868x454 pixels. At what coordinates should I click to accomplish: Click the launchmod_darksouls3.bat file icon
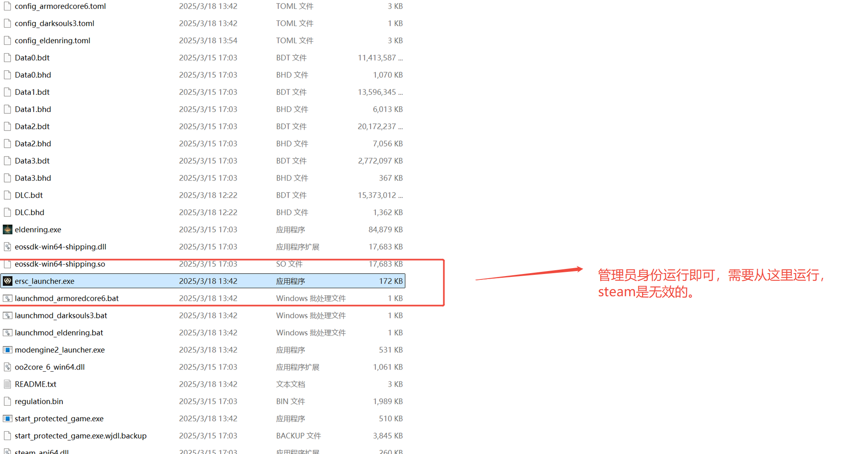pyautogui.click(x=8, y=316)
